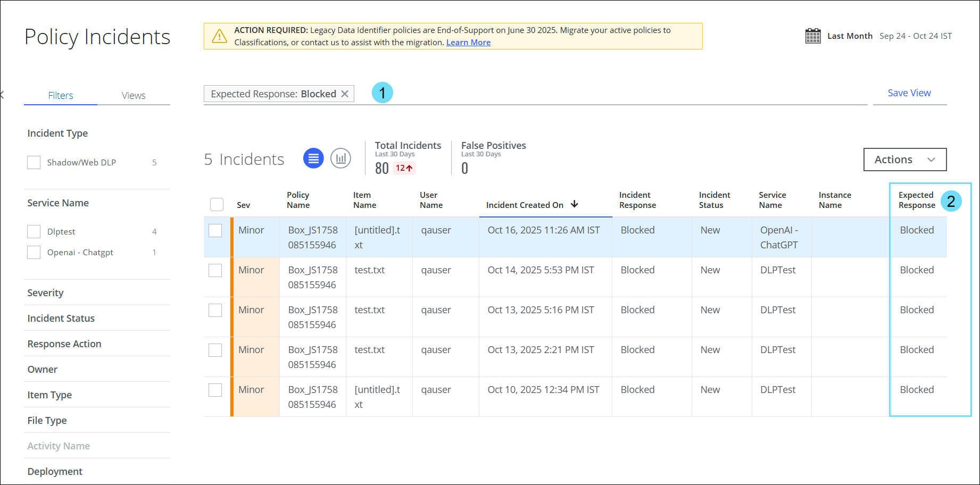Check the Shadow/Web DLP filter
Viewport: 980px width, 485px height.
point(34,162)
